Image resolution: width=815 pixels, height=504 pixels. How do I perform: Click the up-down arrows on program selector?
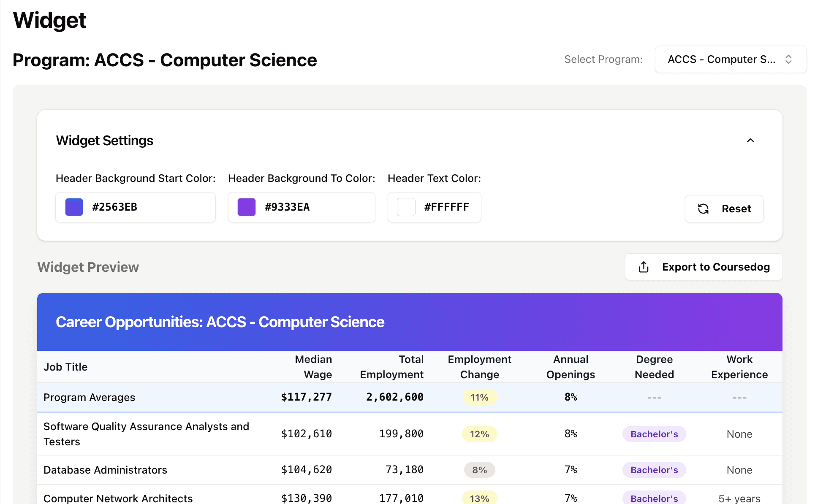pyautogui.click(x=788, y=60)
